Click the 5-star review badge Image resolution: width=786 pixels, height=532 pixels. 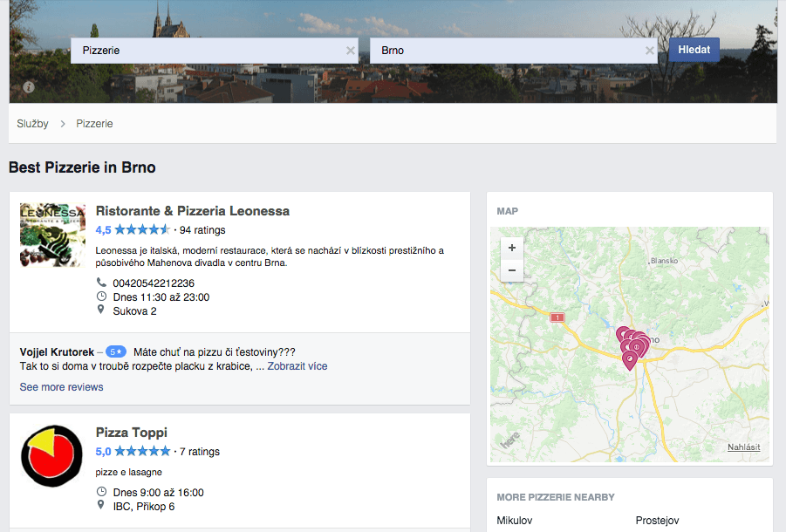pos(116,351)
